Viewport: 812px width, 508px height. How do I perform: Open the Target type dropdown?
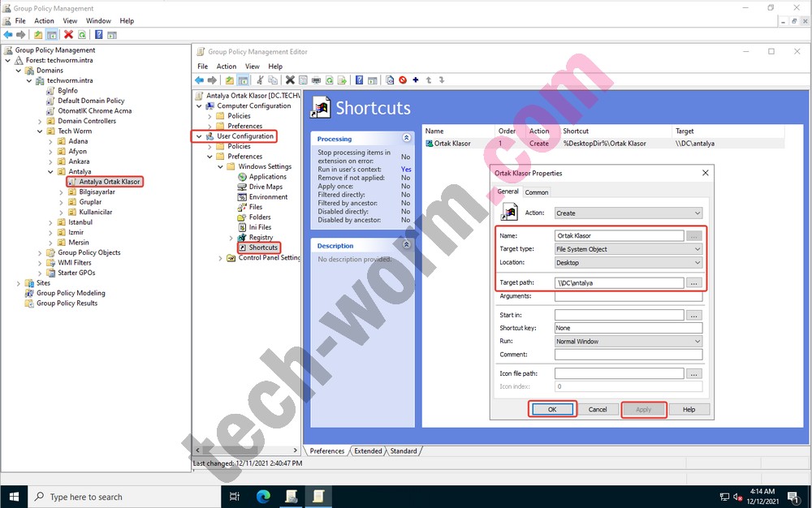tap(628, 249)
